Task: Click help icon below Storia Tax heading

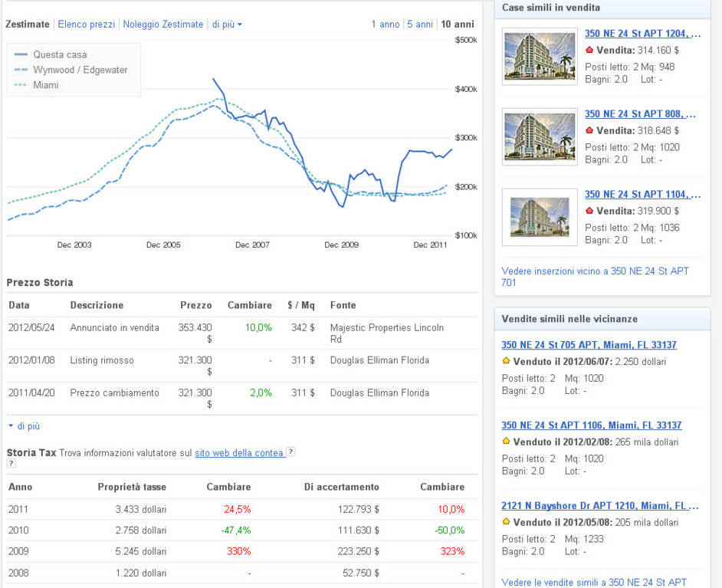Action: (x=11, y=463)
